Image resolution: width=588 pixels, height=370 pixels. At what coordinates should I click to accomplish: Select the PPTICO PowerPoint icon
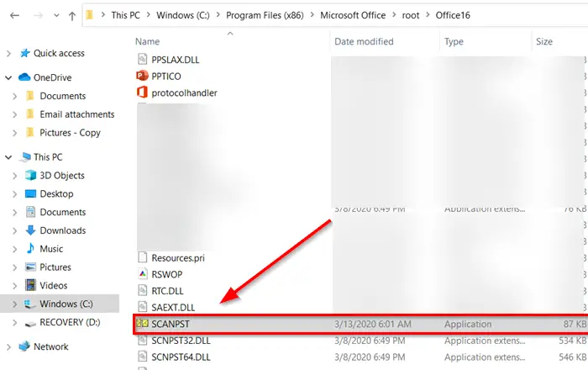click(x=142, y=76)
